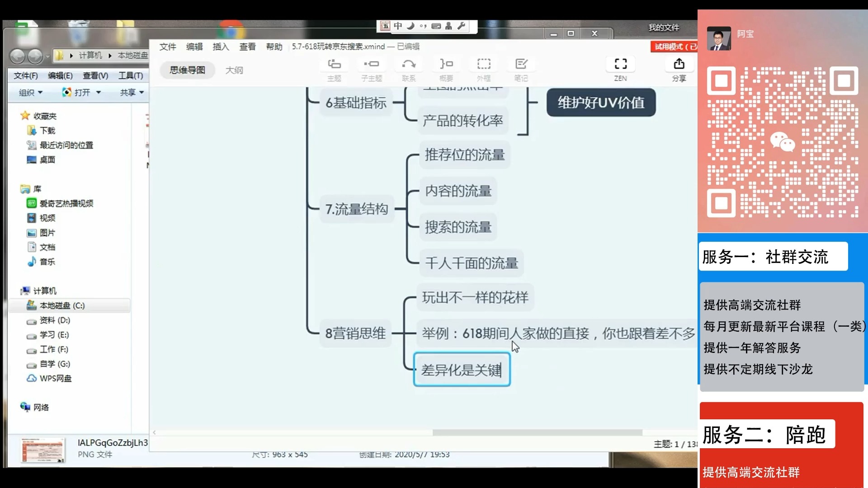The width and height of the screenshot is (868, 488).
Task: Switch to the 大纲 outline tab
Action: (235, 70)
